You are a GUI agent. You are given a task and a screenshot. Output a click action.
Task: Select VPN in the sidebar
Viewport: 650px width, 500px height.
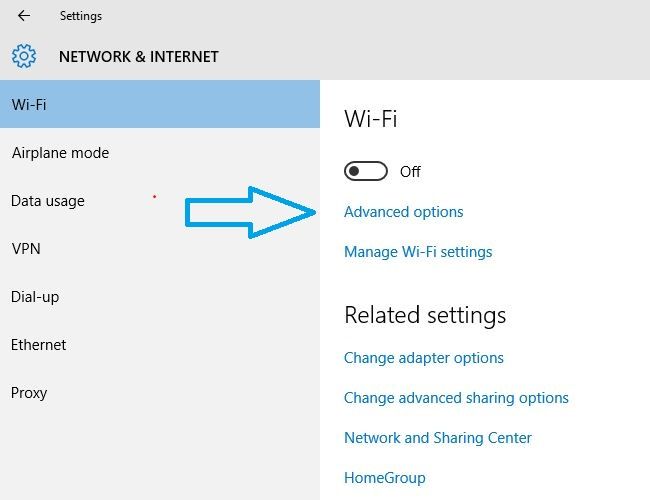pos(25,249)
